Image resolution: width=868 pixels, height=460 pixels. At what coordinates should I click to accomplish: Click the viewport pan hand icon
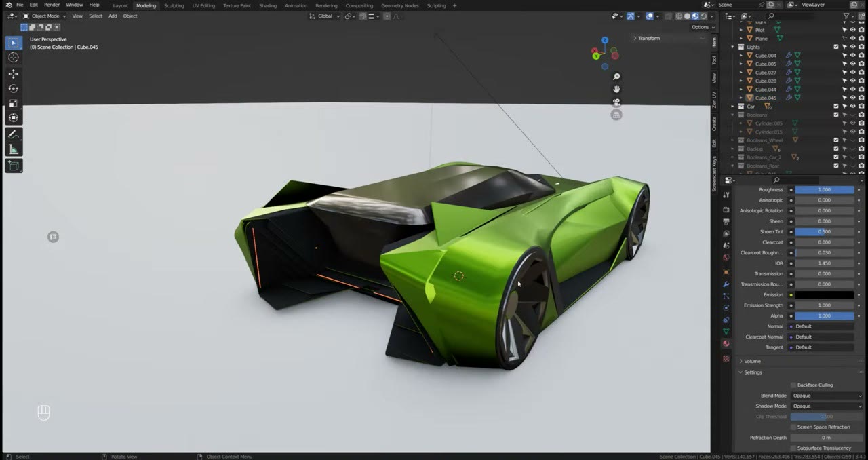click(616, 89)
